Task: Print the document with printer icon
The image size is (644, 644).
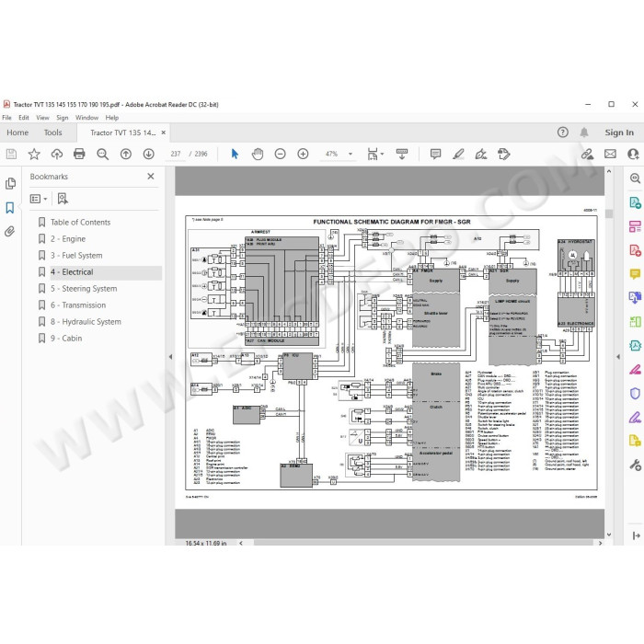Action: 79,154
